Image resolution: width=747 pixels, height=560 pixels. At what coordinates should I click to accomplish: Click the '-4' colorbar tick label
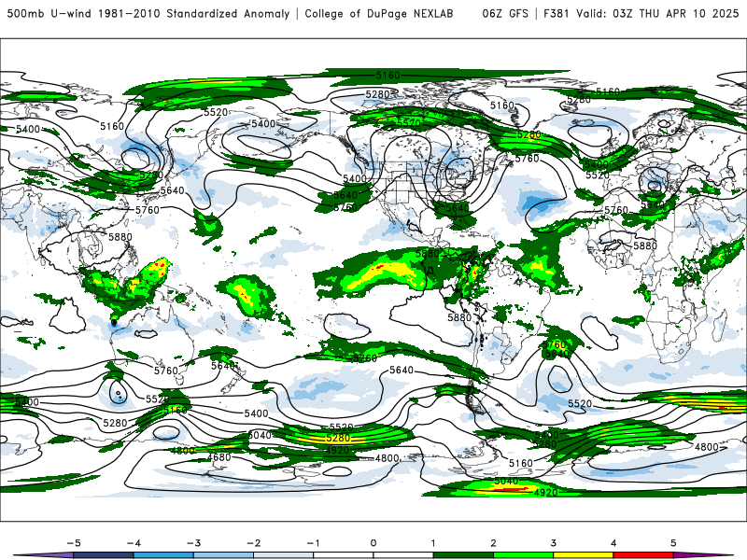[x=134, y=543]
